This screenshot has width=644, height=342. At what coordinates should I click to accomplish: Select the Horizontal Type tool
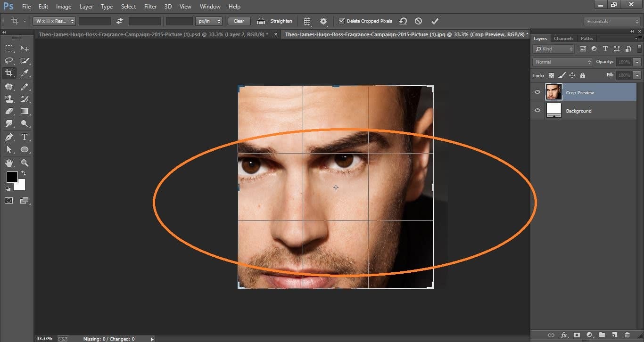coord(25,137)
